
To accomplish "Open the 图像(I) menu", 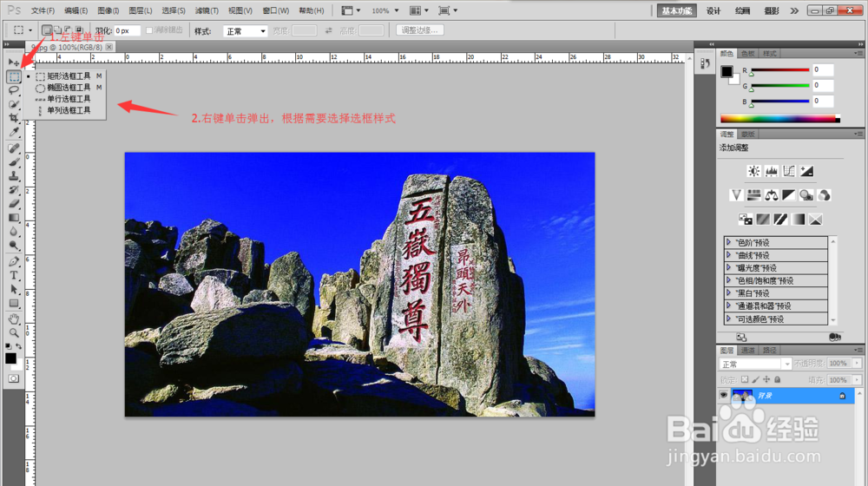I will [x=108, y=10].
